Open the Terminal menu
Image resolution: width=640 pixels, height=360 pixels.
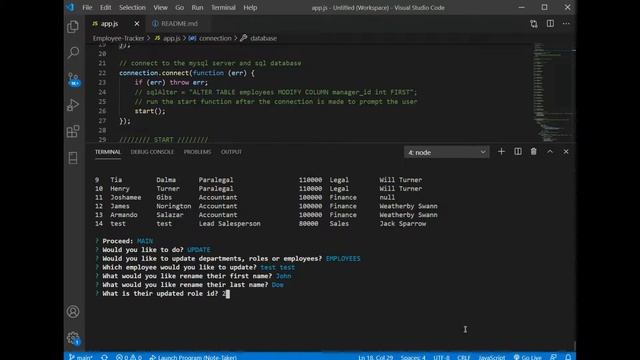[x=223, y=7]
